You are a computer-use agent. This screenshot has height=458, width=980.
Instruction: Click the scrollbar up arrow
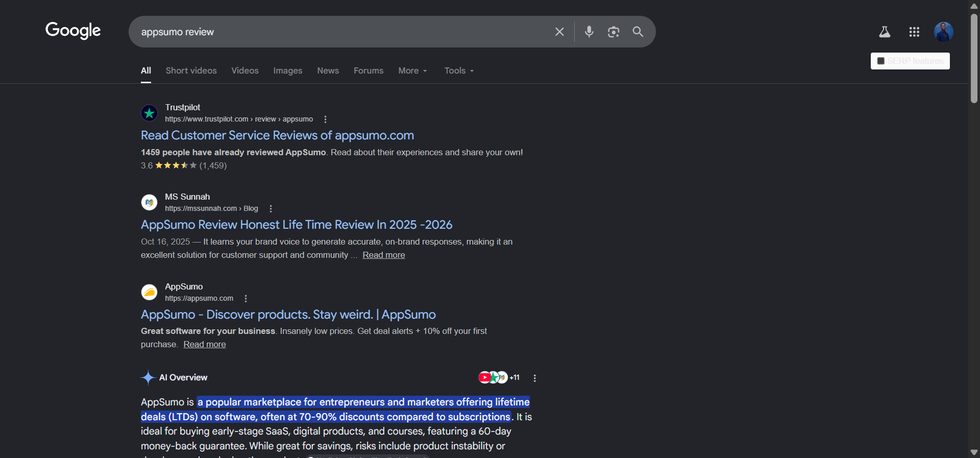click(974, 6)
